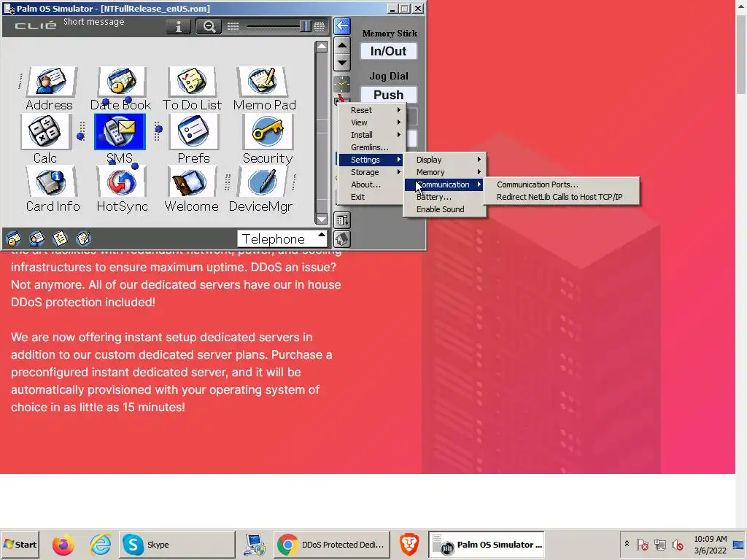This screenshot has width=747, height=560.
Task: Click the launcher scrollbar up arrow
Action: click(322, 47)
